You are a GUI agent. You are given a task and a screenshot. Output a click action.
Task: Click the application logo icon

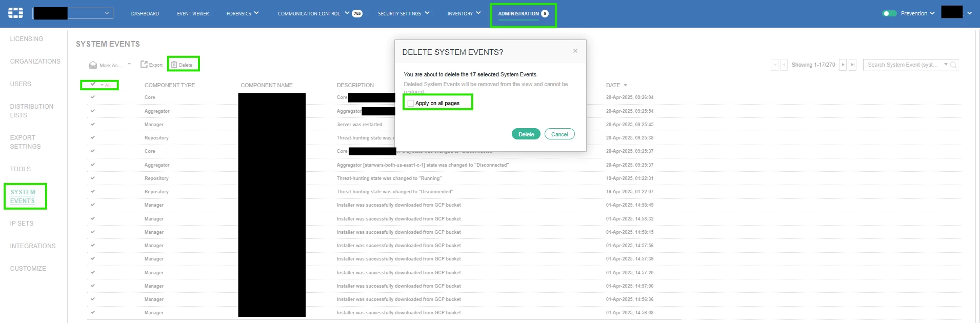click(x=15, y=13)
